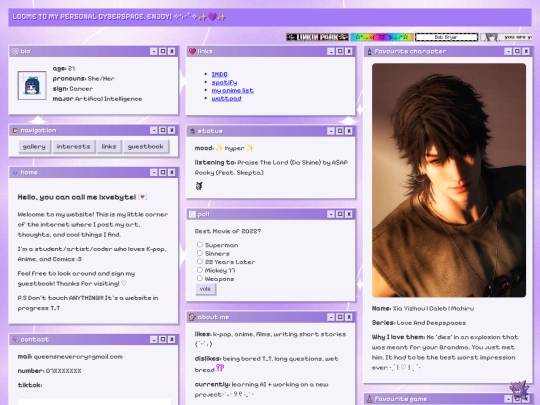This screenshot has height=405, width=540.
Task: Click the links navigation button
Action: click(x=109, y=146)
